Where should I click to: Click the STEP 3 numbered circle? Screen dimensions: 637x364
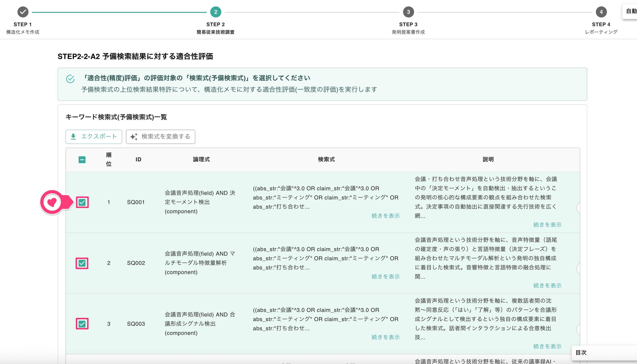408,12
